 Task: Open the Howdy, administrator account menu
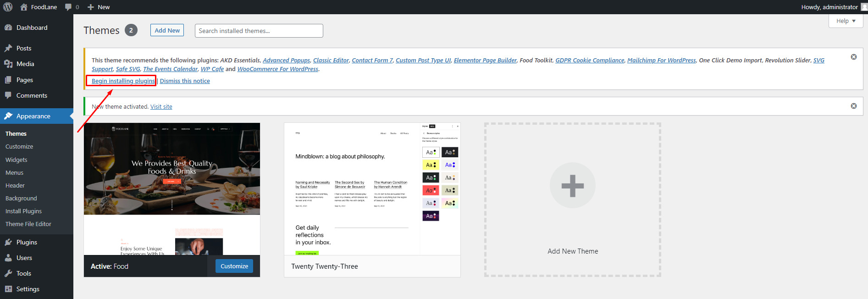[834, 7]
